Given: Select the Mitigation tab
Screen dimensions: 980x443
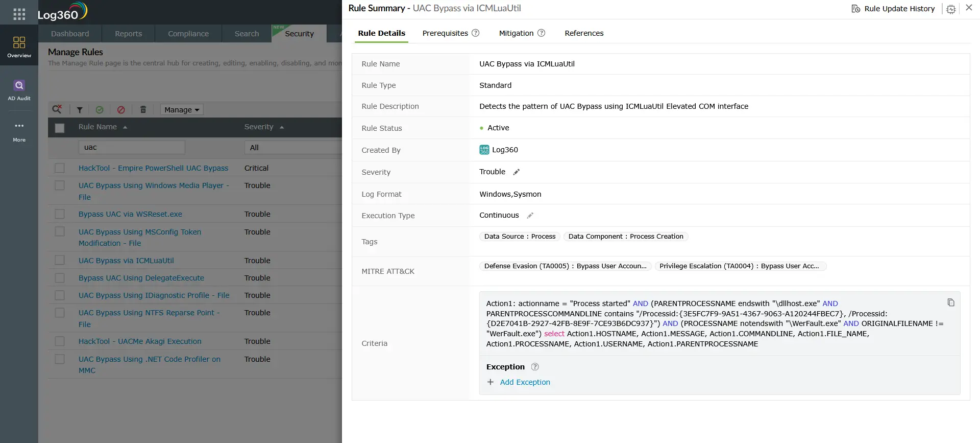Looking at the screenshot, I should [516, 33].
